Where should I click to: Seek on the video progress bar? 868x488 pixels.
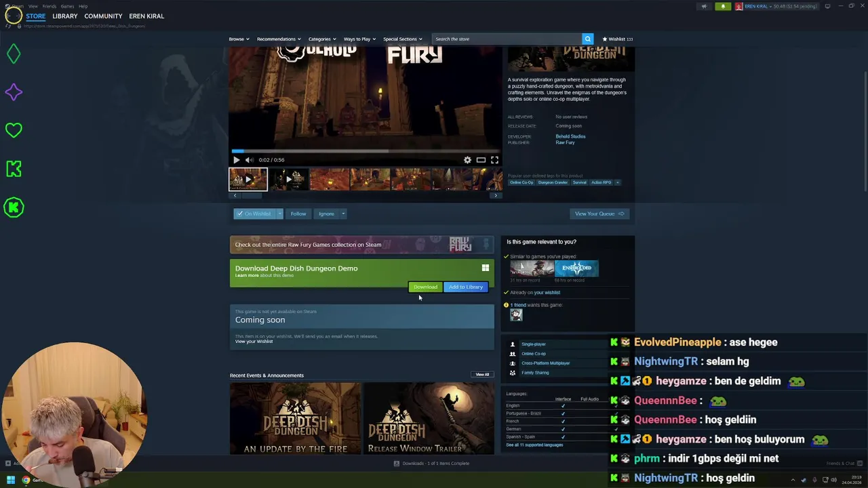point(366,151)
